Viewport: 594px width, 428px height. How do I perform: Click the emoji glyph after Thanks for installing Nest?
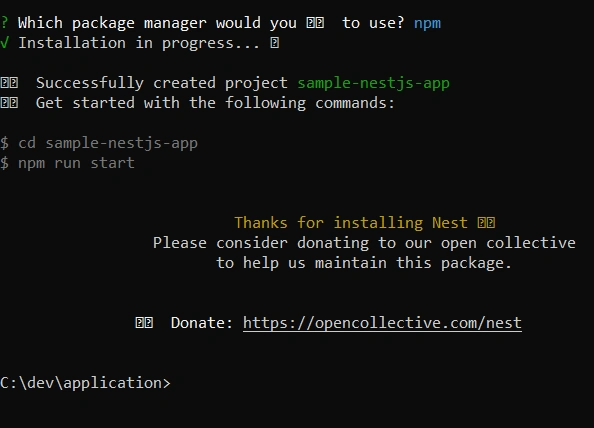coord(486,222)
